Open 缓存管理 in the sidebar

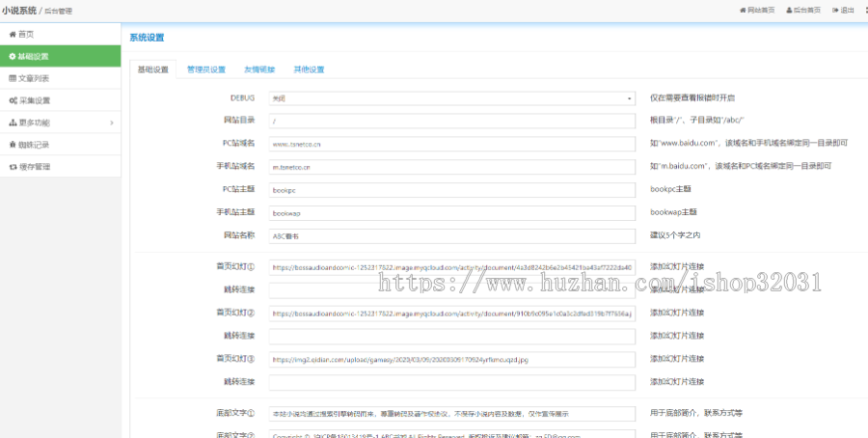click(x=61, y=167)
